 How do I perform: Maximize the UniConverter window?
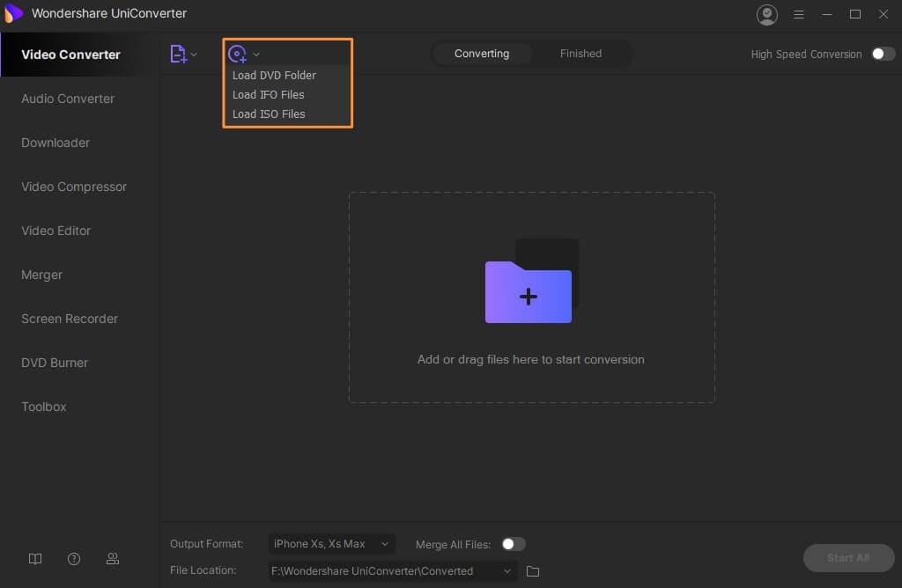point(854,14)
